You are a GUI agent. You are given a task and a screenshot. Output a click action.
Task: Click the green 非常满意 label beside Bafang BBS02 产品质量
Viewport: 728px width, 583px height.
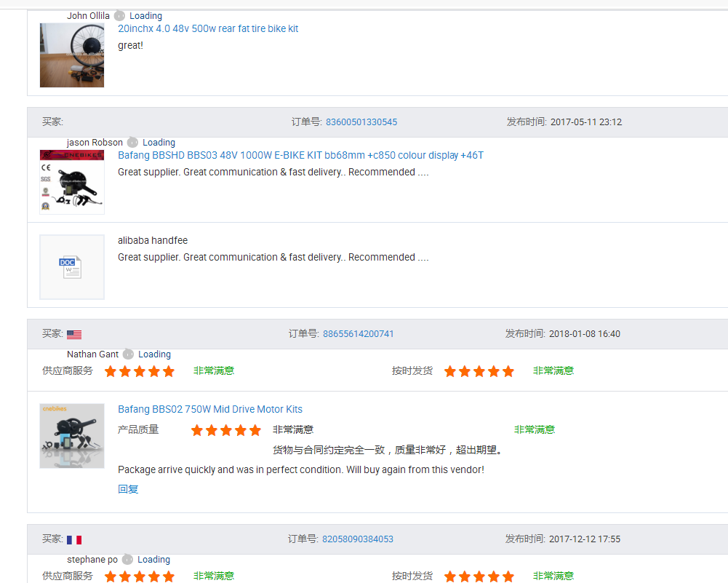(535, 429)
